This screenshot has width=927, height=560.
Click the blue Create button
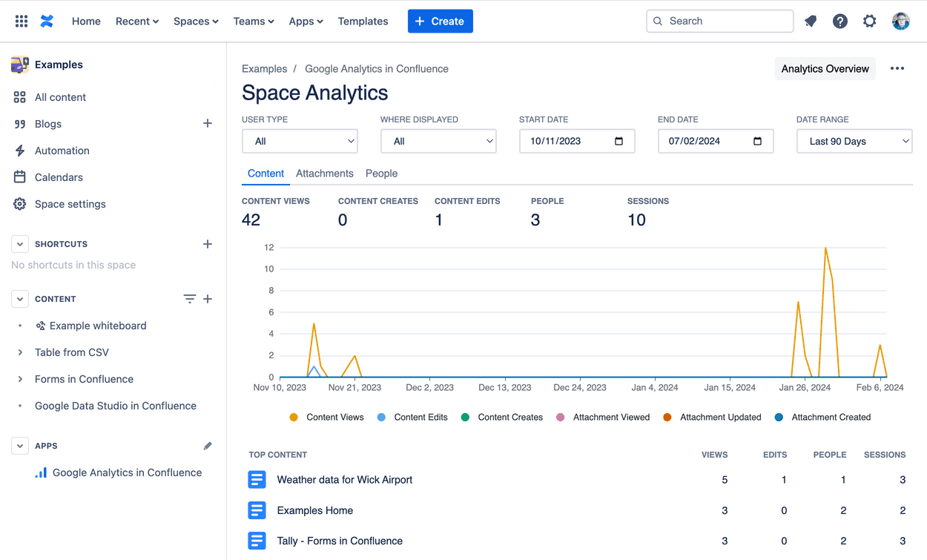440,21
